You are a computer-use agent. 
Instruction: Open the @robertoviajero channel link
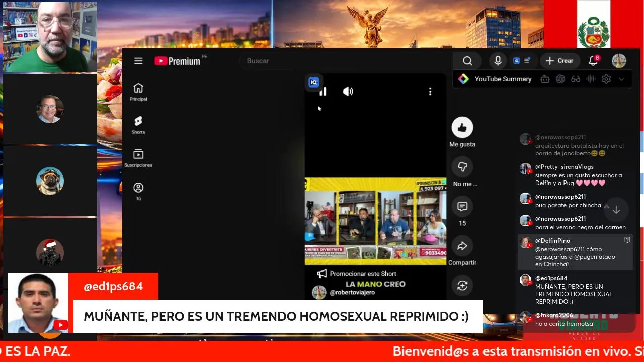pos(352,293)
